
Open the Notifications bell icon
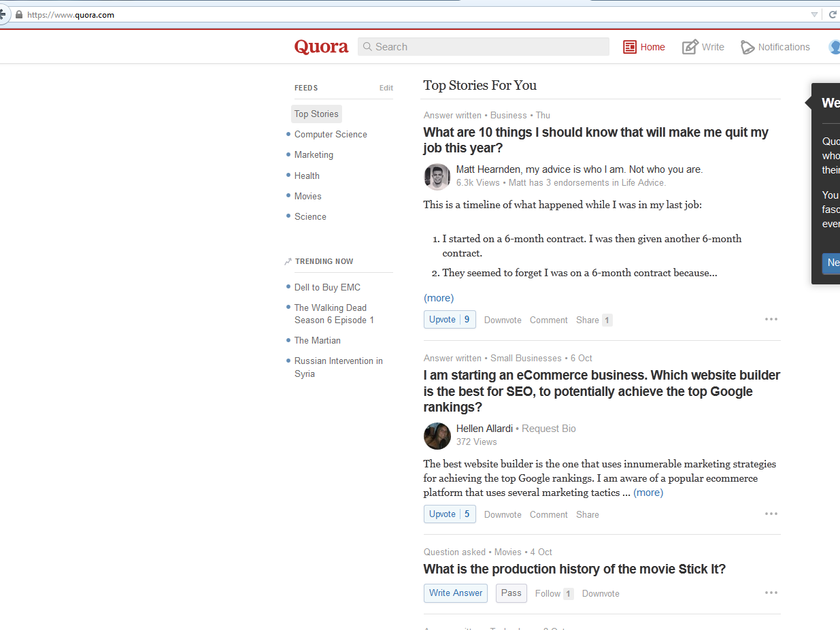747,47
